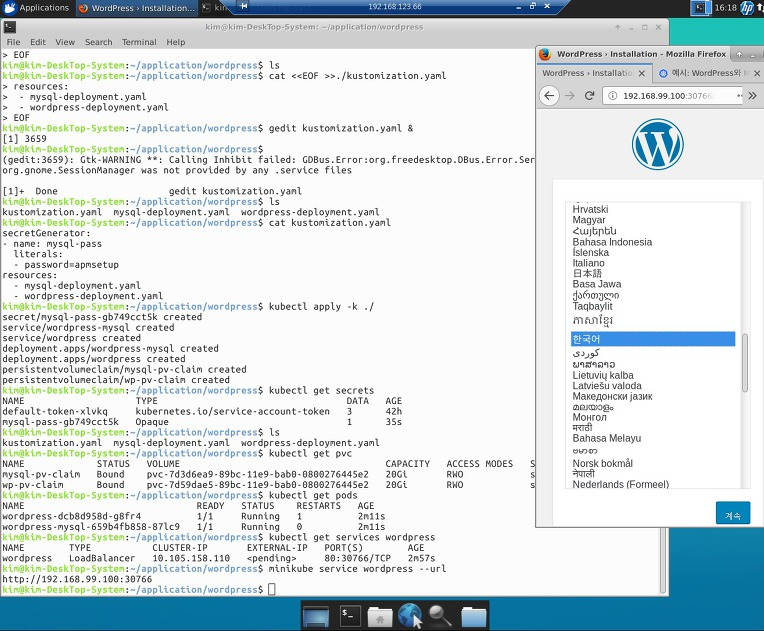Viewport: 764px width, 631px height.
Task: Choose Hrvatski from the language list
Action: point(590,209)
